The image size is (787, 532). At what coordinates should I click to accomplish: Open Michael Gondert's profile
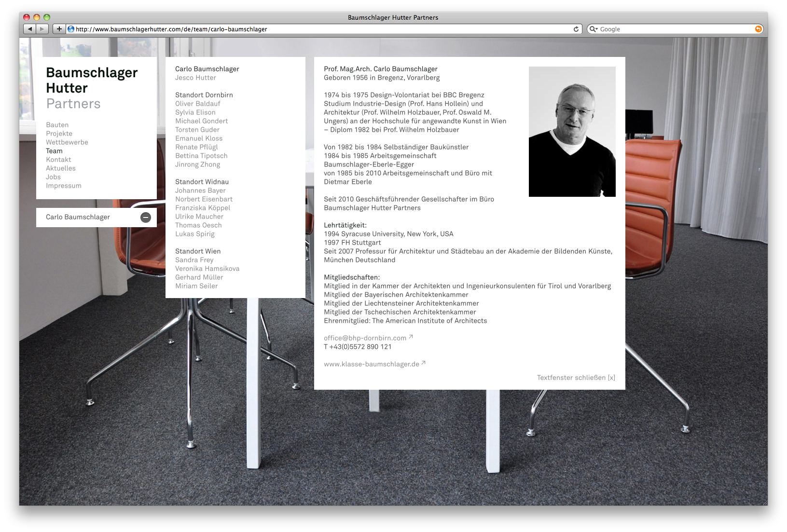[202, 121]
